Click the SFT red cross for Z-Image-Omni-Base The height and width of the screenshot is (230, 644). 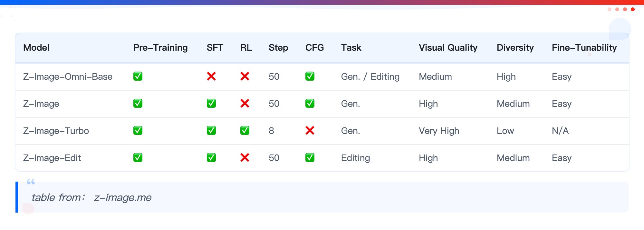[x=211, y=76]
